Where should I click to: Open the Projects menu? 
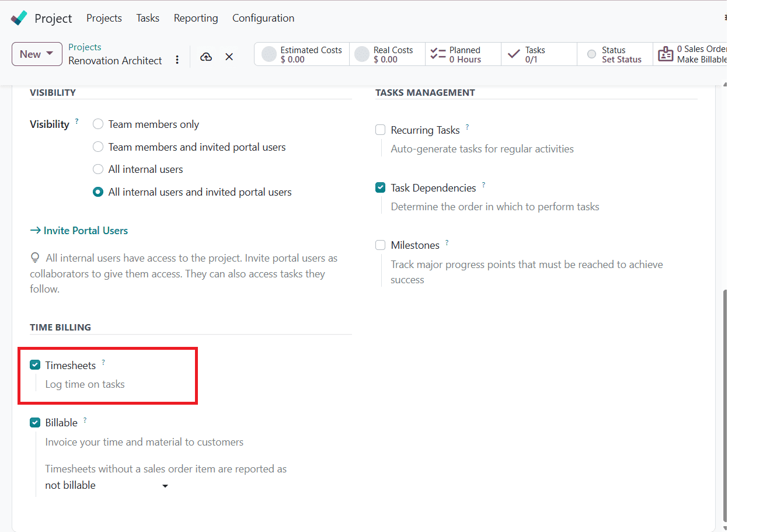104,18
